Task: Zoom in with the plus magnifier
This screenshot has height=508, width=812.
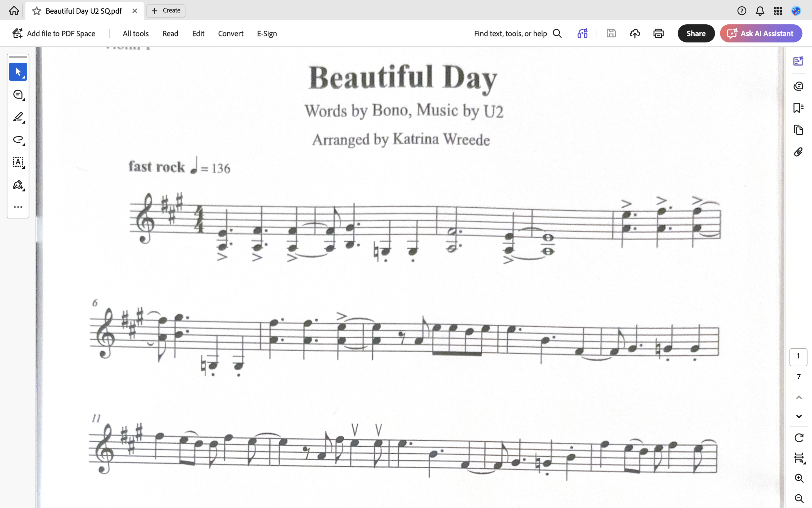Action: (x=799, y=478)
